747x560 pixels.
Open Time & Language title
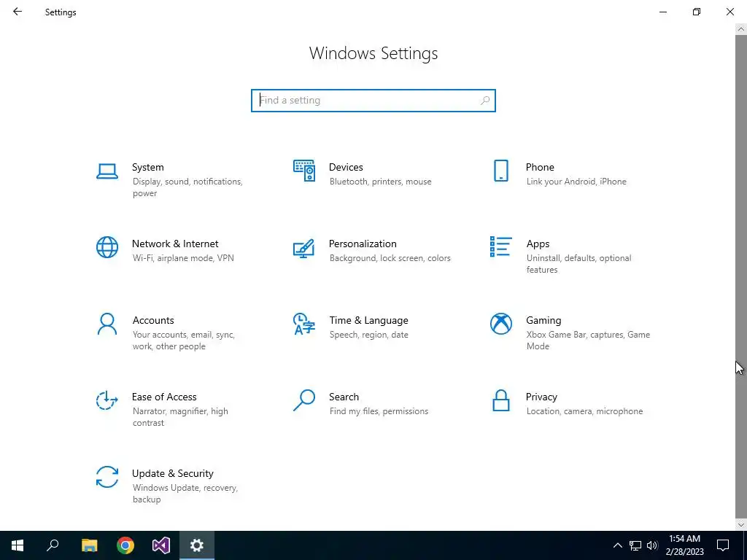(x=368, y=321)
